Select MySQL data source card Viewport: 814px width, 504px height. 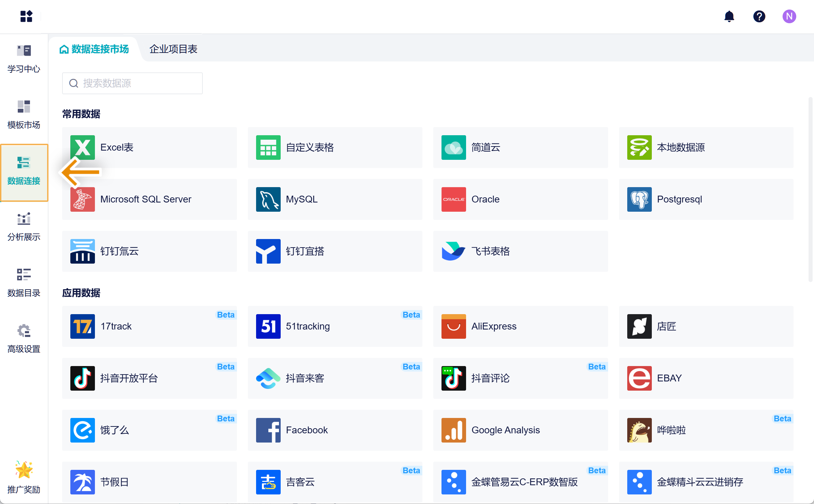point(335,199)
